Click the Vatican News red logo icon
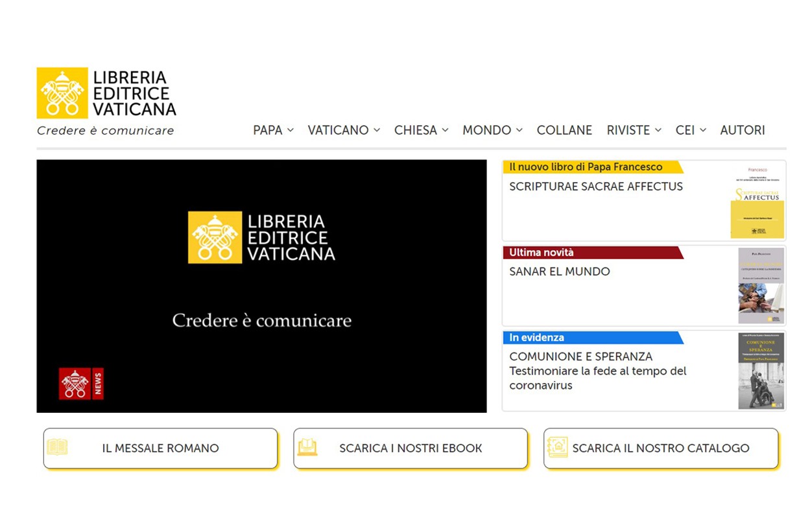 (81, 384)
